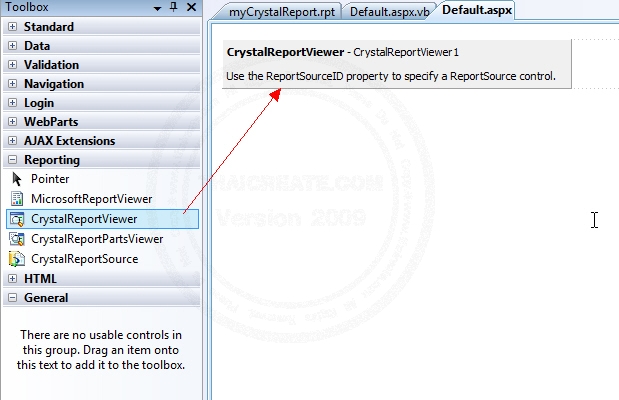
Task: Collapse the General toolbox group
Action: click(x=13, y=297)
